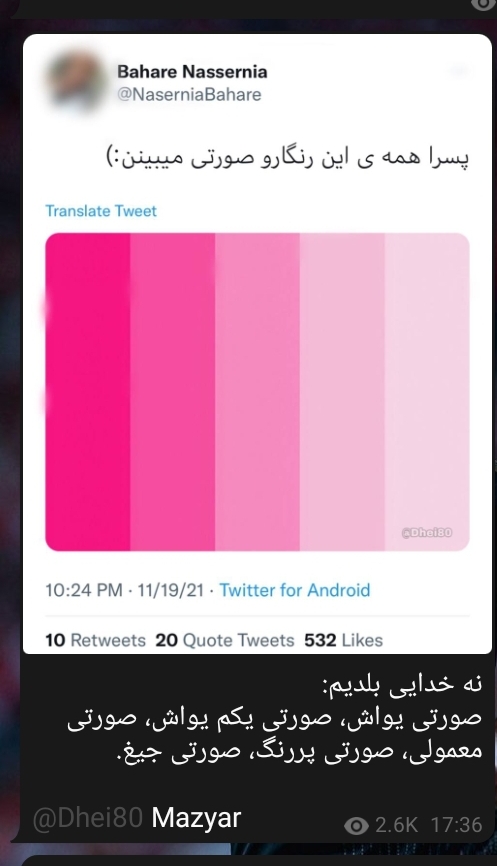Select the palest pink stripe on the right

point(427,392)
